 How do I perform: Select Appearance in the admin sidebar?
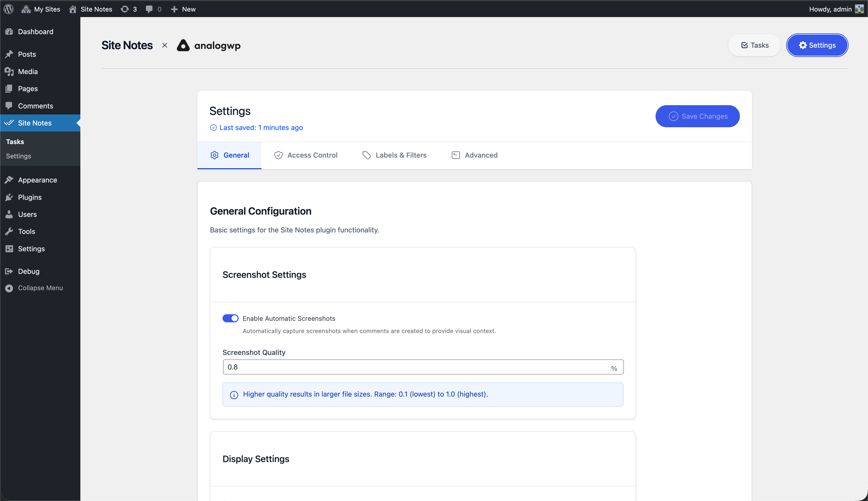(37, 180)
